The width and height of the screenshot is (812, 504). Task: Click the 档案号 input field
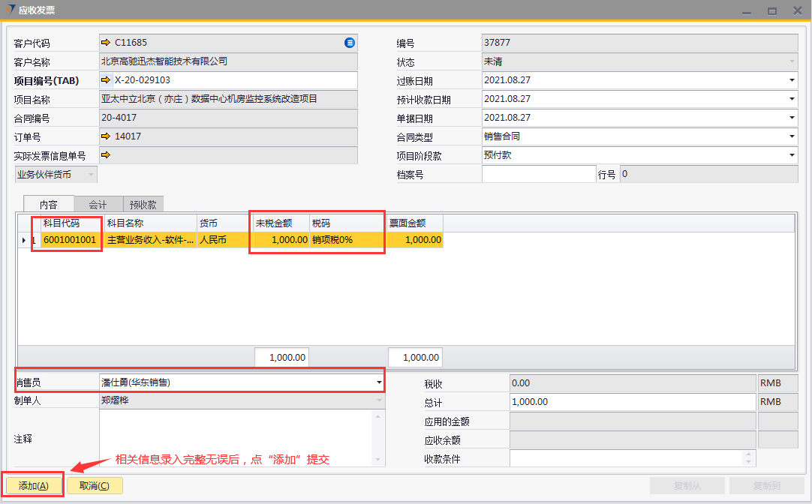pyautogui.click(x=538, y=175)
